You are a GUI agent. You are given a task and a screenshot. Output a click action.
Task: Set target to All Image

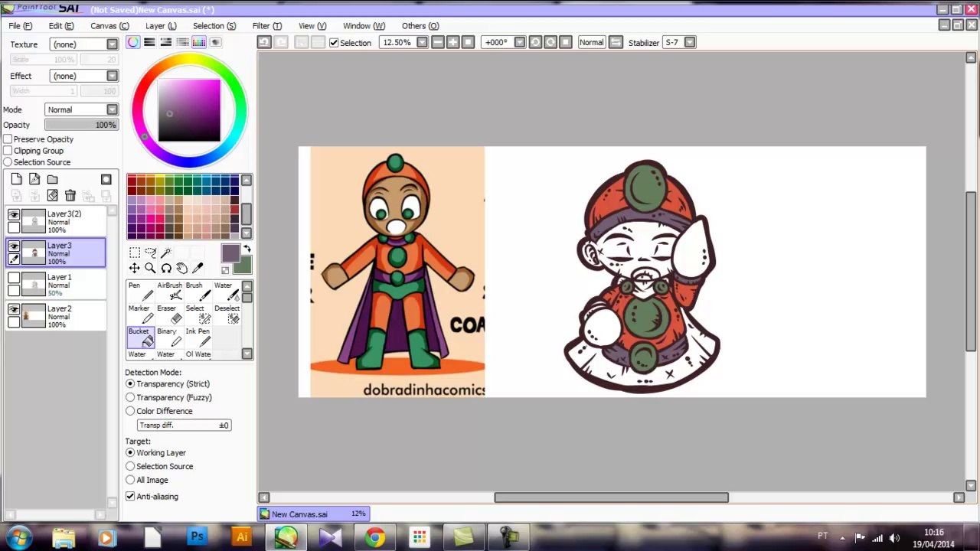(130, 480)
